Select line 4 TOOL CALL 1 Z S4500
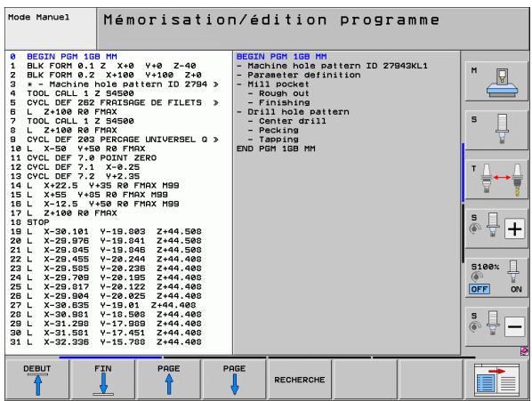 click(x=71, y=93)
